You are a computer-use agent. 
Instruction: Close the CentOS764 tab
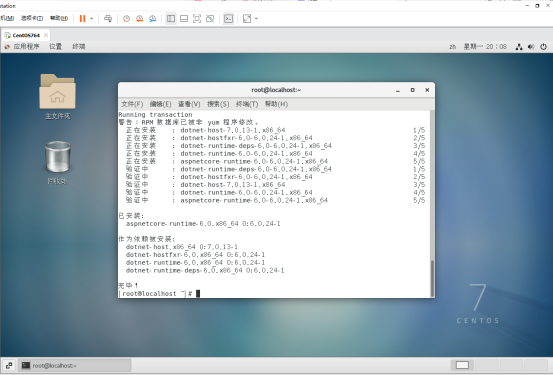pos(46,35)
